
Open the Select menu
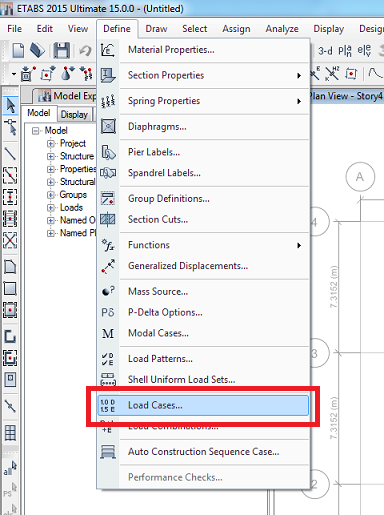pyautogui.click(x=195, y=29)
